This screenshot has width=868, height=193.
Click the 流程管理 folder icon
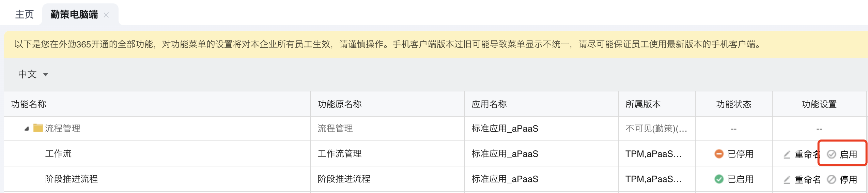click(x=38, y=128)
